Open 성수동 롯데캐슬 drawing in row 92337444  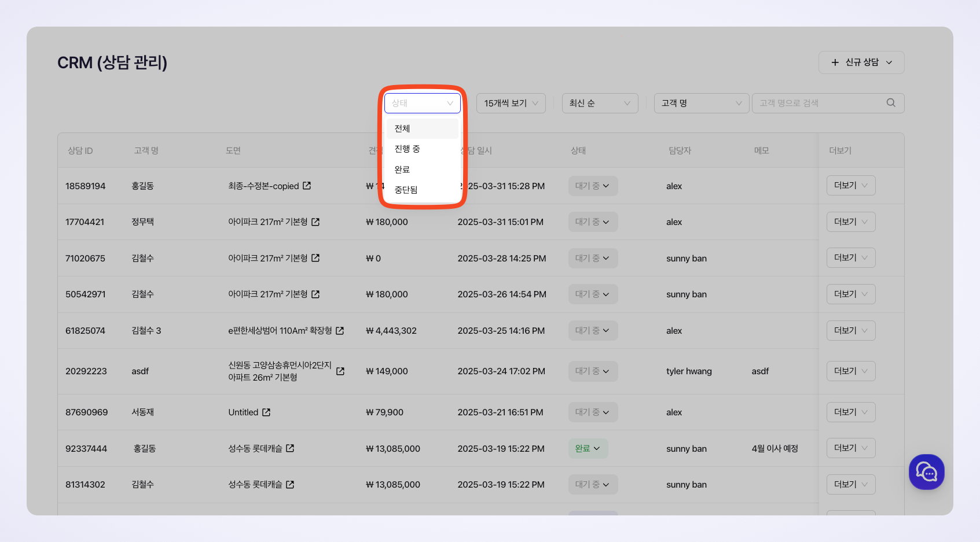[x=255, y=449]
